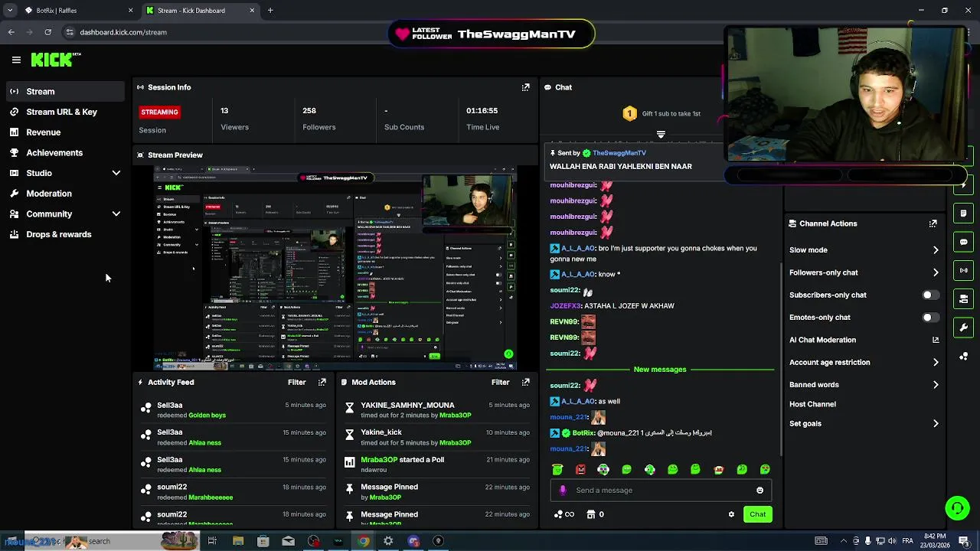The image size is (980, 551).
Task: Click the channel actions icon in right sidebar
Action: 963,298
